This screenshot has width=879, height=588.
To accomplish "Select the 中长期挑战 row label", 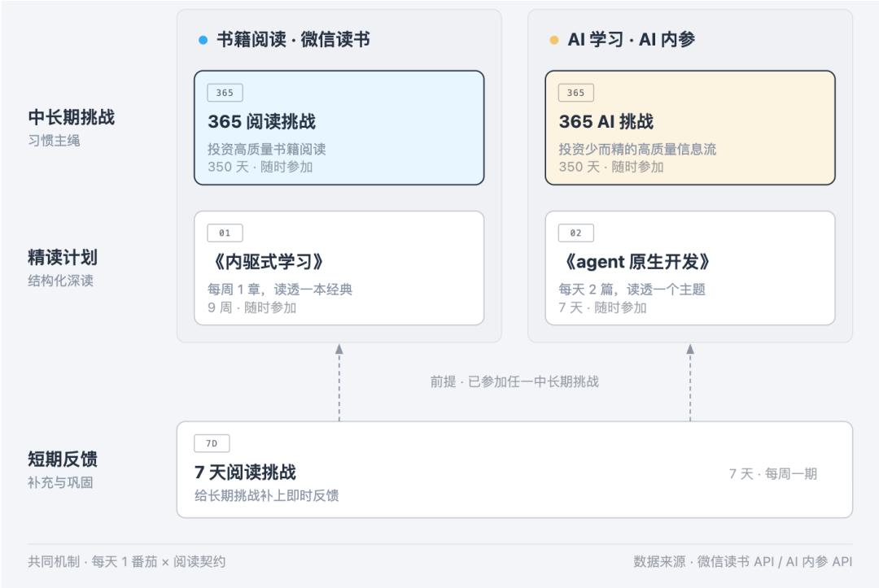I will 71,118.
